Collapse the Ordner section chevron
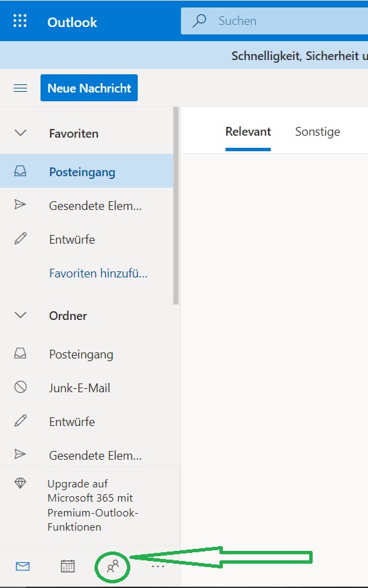The height and width of the screenshot is (588, 368). [x=20, y=315]
